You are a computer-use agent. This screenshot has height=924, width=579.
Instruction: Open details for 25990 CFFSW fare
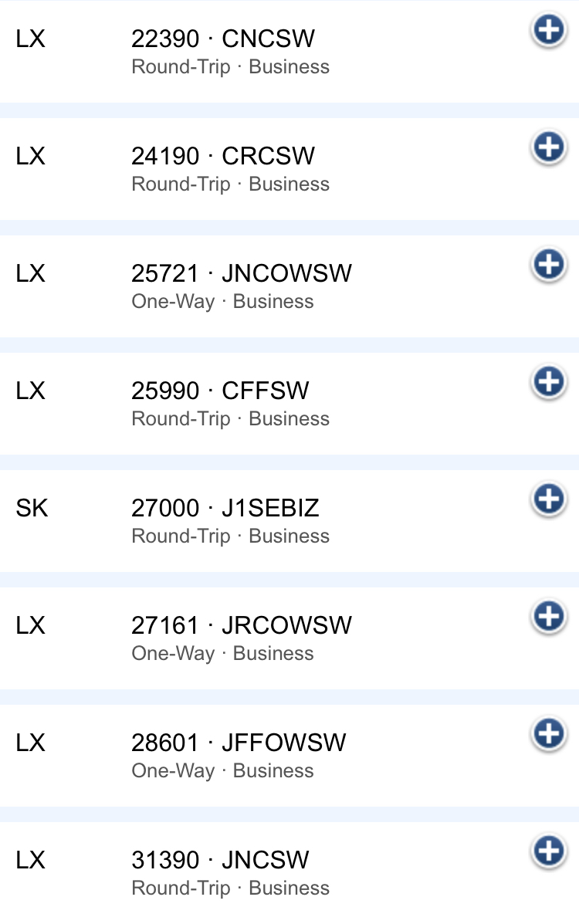click(x=549, y=381)
